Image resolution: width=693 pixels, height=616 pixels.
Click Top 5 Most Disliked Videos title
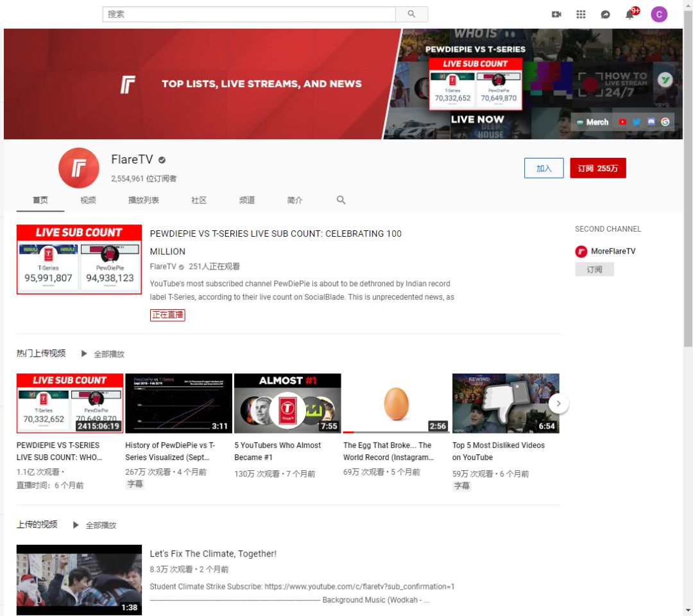pyautogui.click(x=498, y=451)
